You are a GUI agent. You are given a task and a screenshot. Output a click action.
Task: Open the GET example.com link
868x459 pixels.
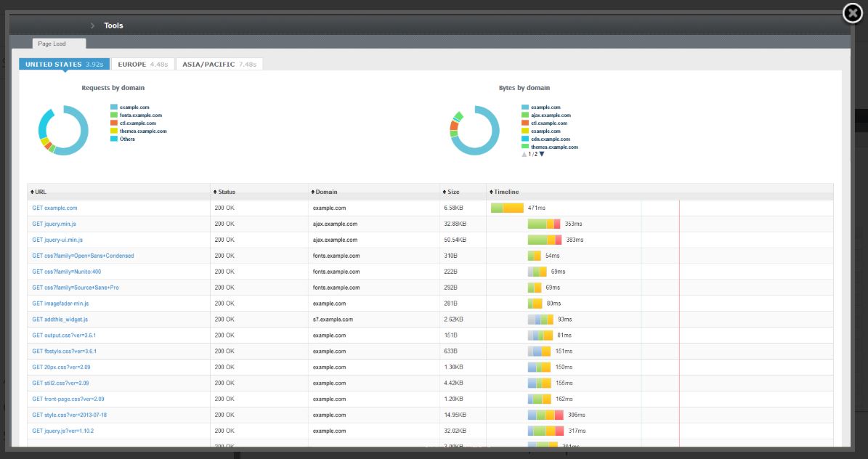(54, 208)
